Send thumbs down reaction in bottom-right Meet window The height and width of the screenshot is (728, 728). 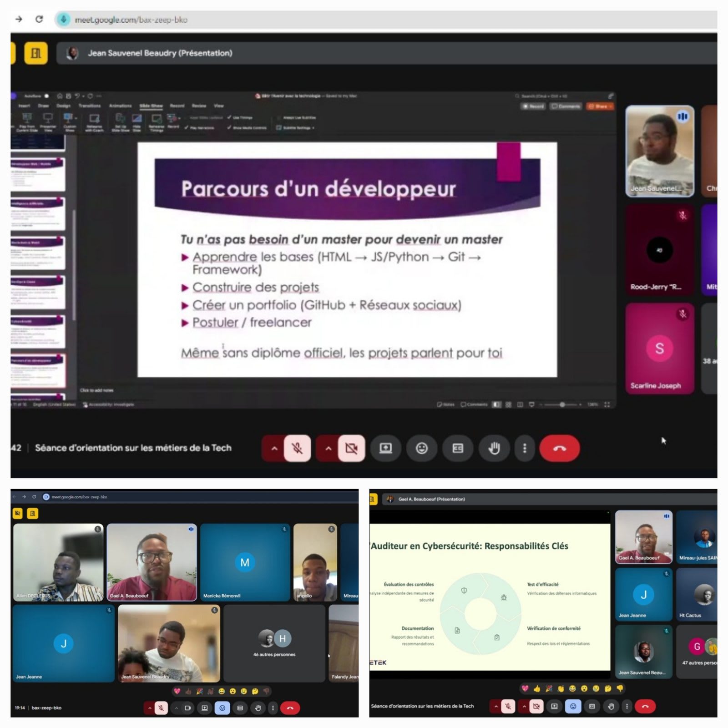pos(620,688)
